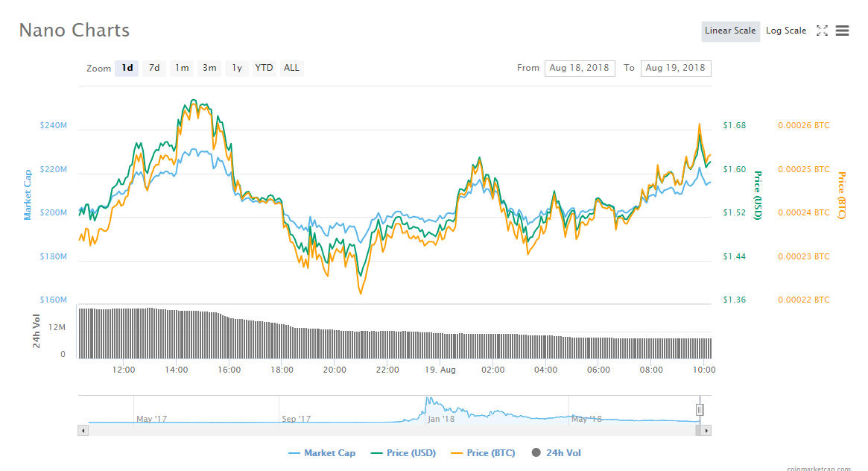Screen dimensions: 868x471
Task: Switch to Linear Scale
Action: (730, 31)
